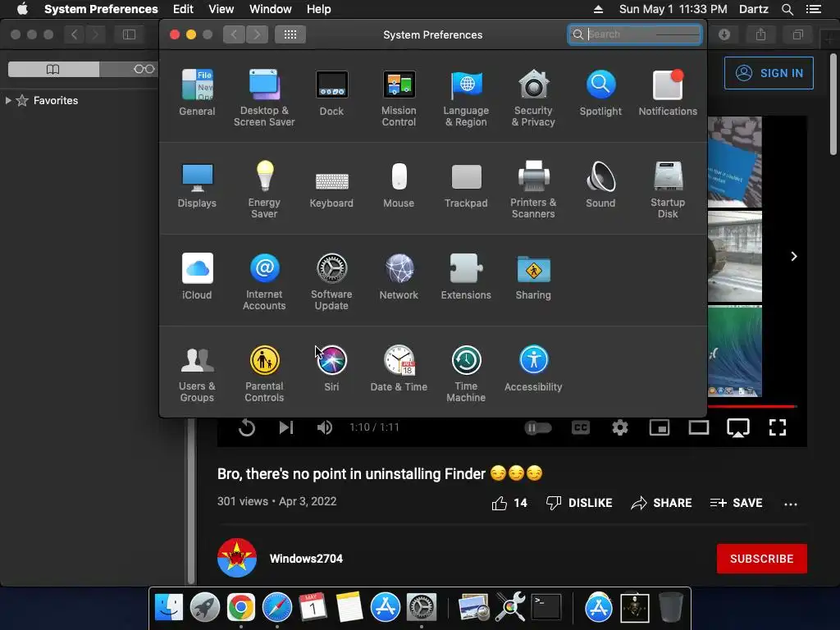Focus the System Preferences search field
Viewport: 840px width, 630px height.
635,34
